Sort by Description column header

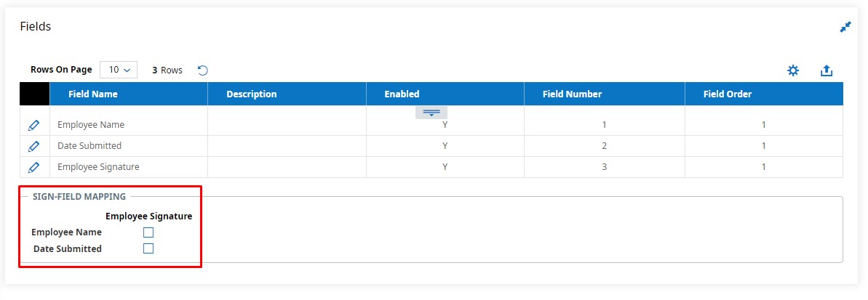point(252,94)
